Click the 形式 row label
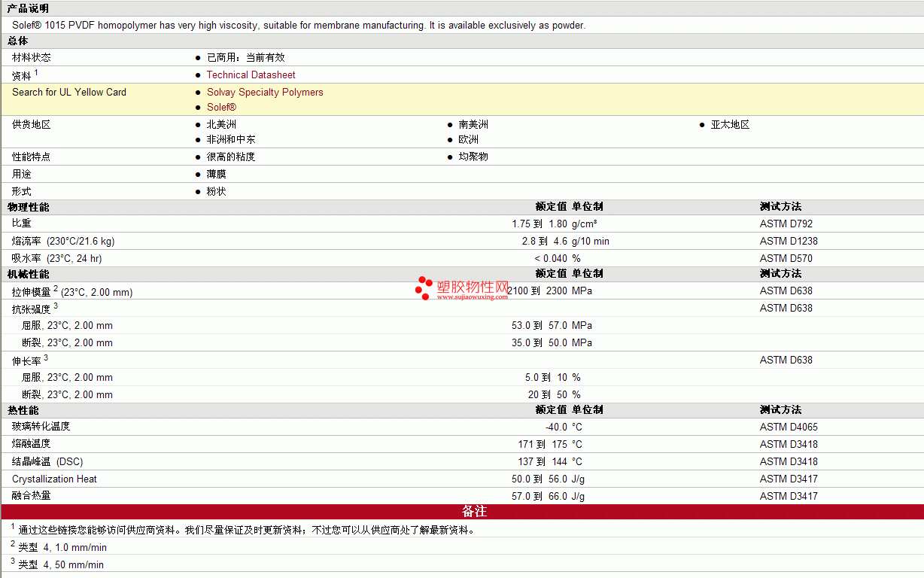The width and height of the screenshot is (924, 578). click(x=22, y=192)
